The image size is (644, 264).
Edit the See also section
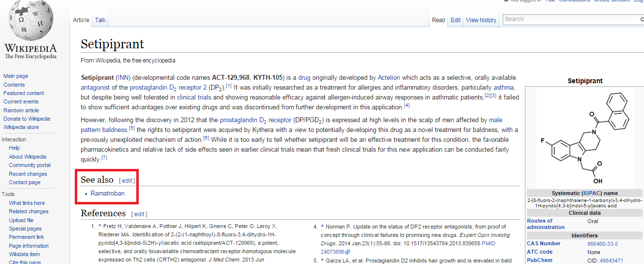coord(127,181)
